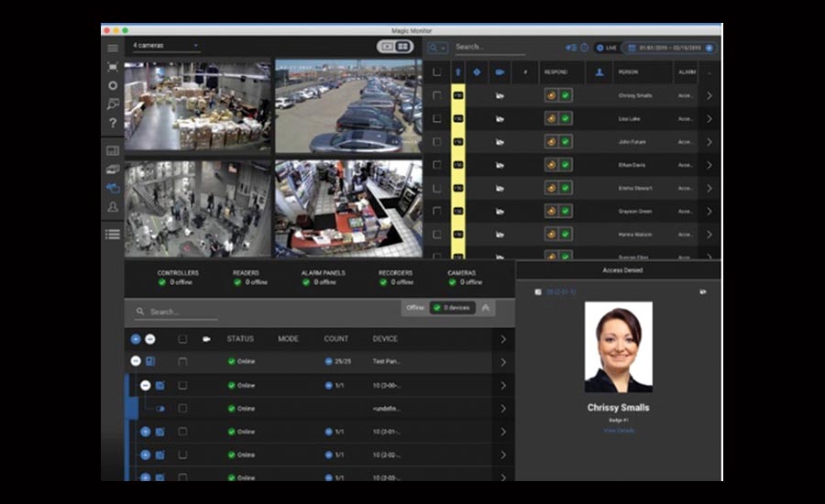Sort by the PERSON column header

click(628, 71)
